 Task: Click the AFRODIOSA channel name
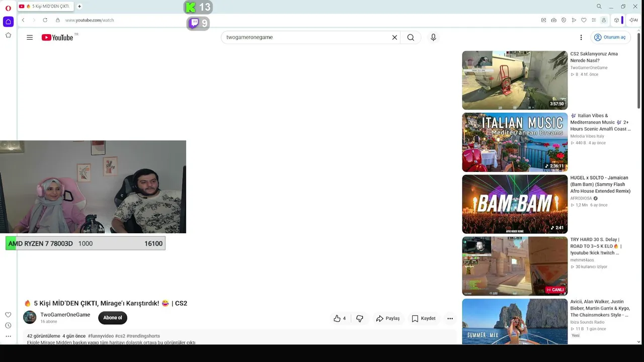click(x=581, y=199)
